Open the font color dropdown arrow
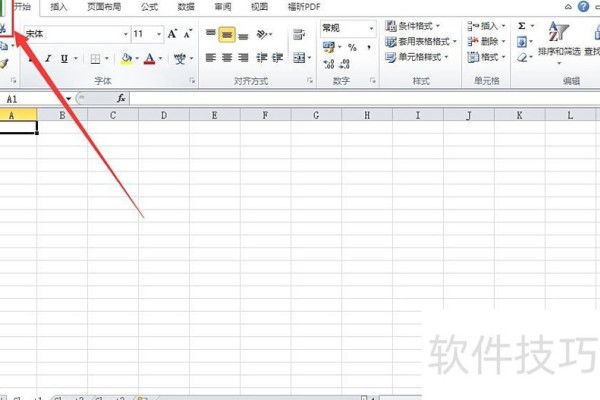The height and width of the screenshot is (400, 600). pyautogui.click(x=160, y=59)
